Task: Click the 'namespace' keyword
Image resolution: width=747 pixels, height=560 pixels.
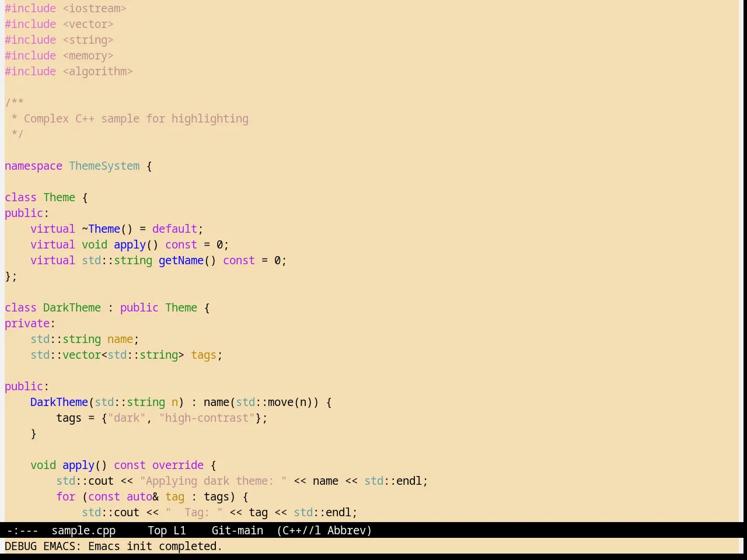Action: click(x=33, y=166)
